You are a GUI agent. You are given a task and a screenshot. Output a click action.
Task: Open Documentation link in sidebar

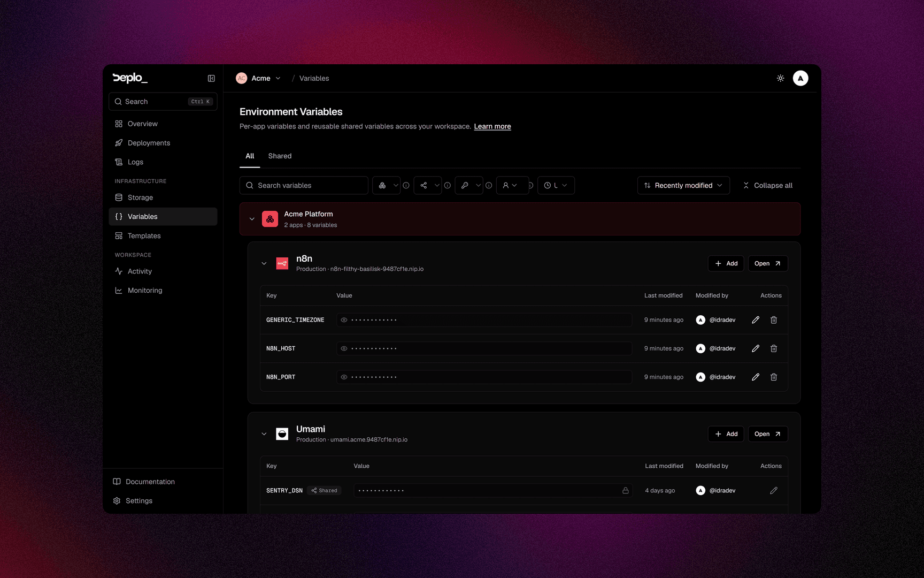point(163,482)
